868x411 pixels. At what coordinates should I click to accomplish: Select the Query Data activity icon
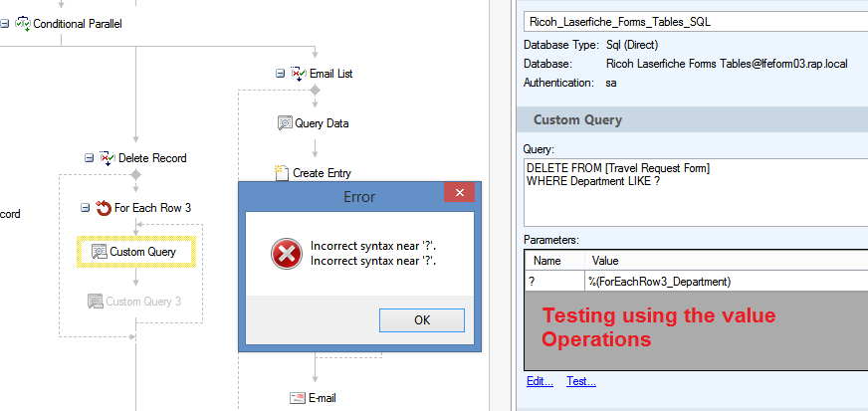(x=285, y=122)
